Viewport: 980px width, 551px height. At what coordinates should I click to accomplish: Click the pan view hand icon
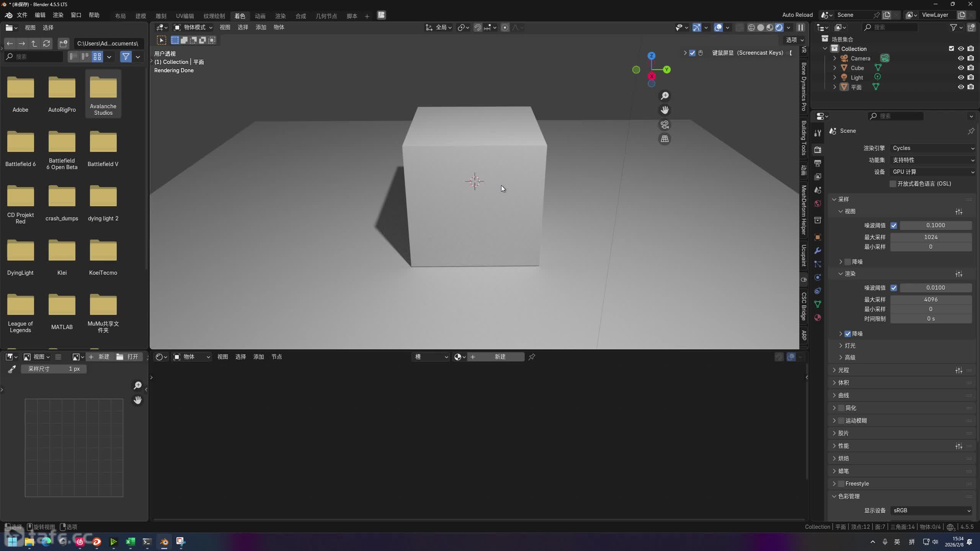(665, 110)
